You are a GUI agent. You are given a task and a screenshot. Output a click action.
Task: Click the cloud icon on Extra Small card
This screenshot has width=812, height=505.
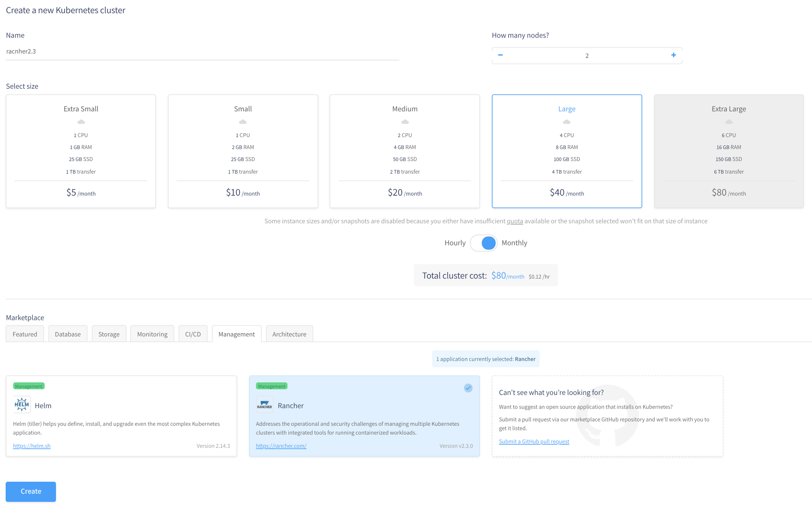81,122
